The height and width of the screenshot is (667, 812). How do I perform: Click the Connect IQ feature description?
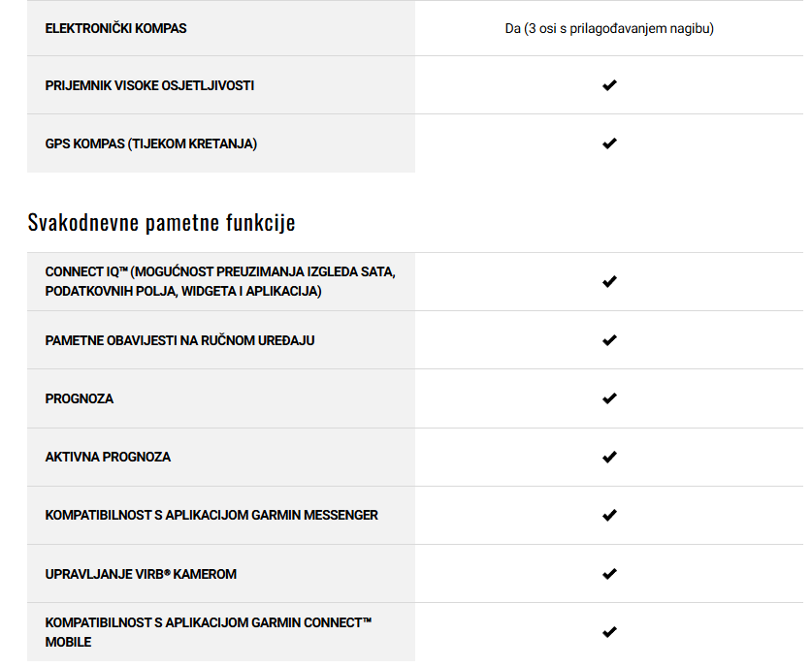(x=220, y=281)
